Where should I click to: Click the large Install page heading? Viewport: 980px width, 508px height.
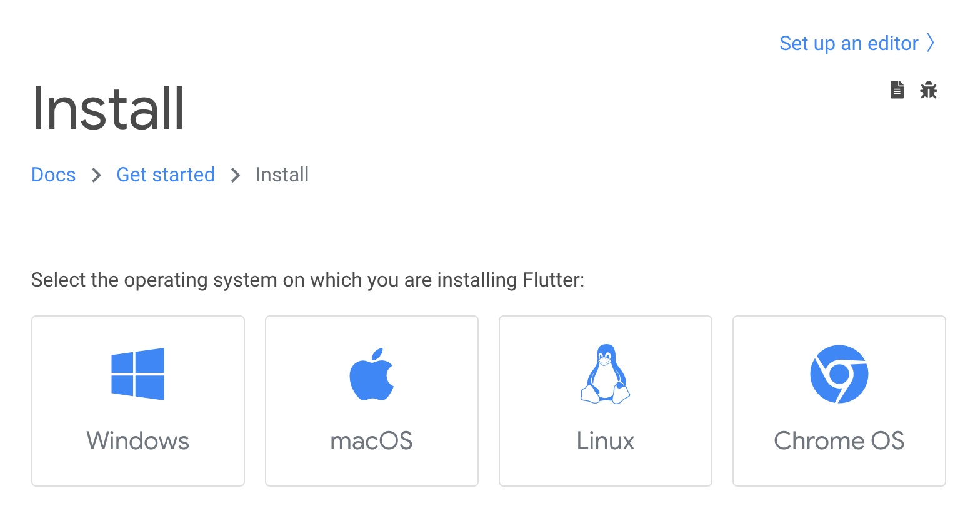[109, 109]
